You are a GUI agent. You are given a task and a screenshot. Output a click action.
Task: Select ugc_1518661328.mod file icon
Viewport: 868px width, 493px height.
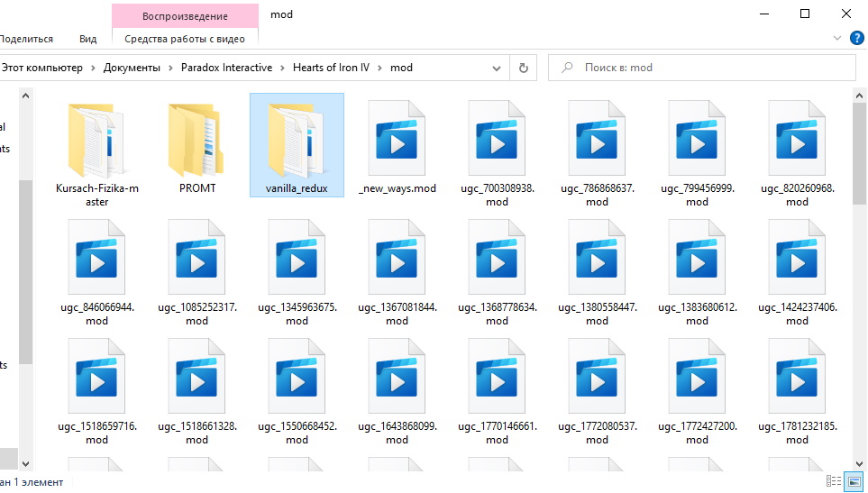[x=197, y=376]
